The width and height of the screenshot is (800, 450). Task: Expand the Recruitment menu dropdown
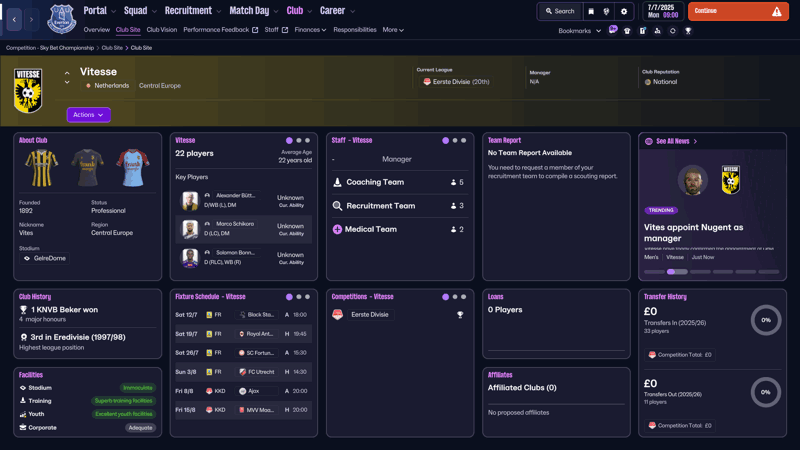pyautogui.click(x=218, y=11)
